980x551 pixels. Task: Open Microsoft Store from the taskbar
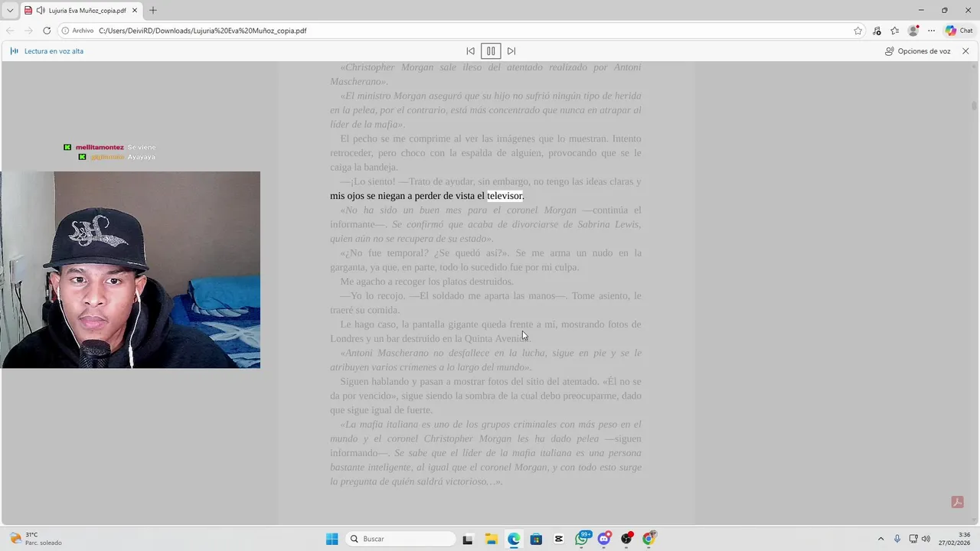point(536,539)
